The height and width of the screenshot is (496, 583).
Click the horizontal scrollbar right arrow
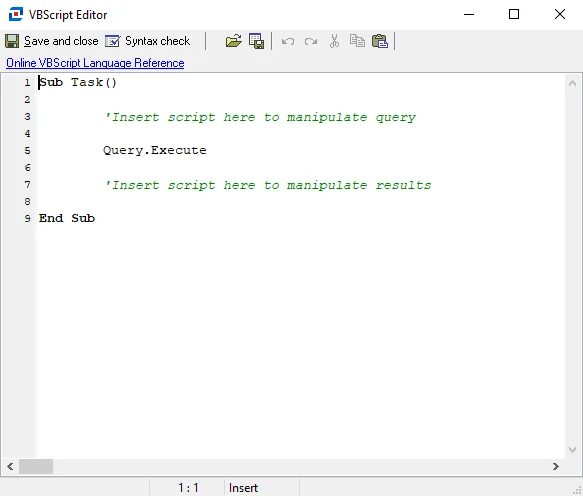(x=556, y=466)
